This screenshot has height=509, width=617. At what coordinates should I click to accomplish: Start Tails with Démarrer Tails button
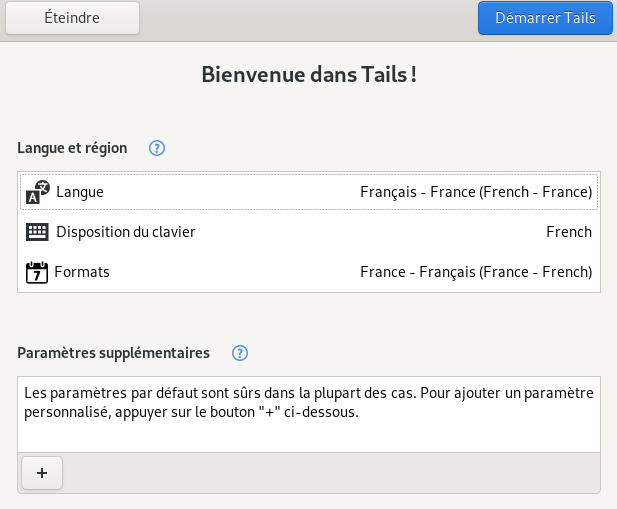pyautogui.click(x=545, y=18)
